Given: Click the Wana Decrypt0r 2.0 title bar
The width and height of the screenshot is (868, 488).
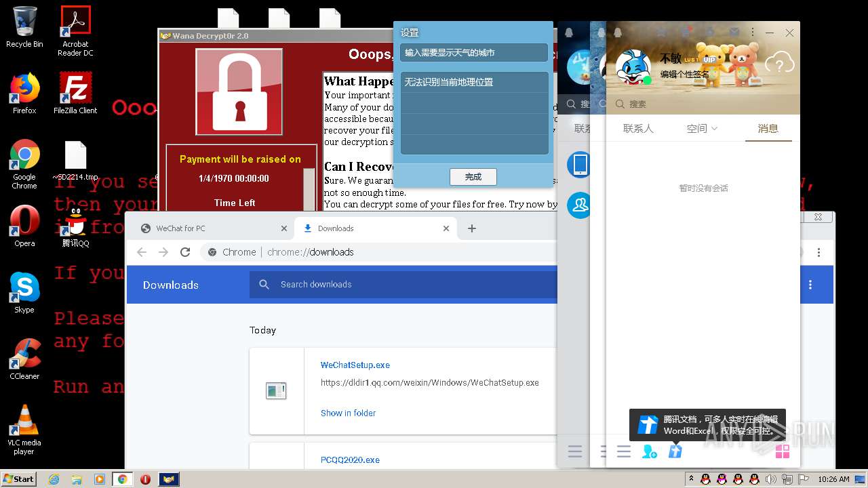Looking at the screenshot, I should click(275, 36).
